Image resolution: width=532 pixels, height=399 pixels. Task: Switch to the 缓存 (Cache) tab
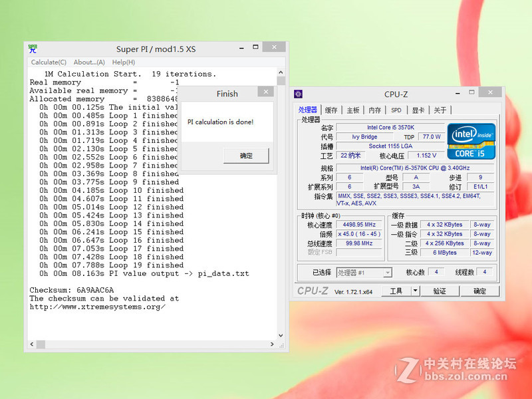coord(331,110)
